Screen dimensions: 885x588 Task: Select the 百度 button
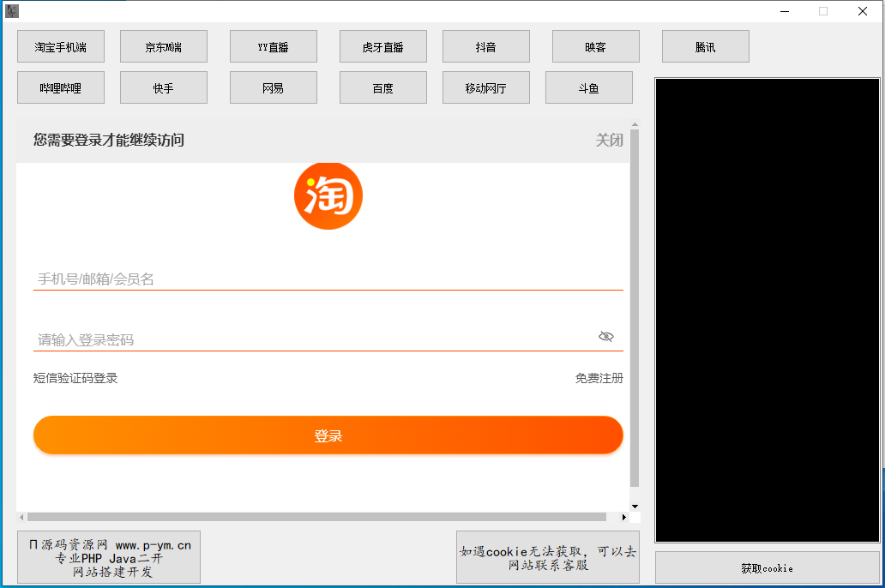(383, 88)
